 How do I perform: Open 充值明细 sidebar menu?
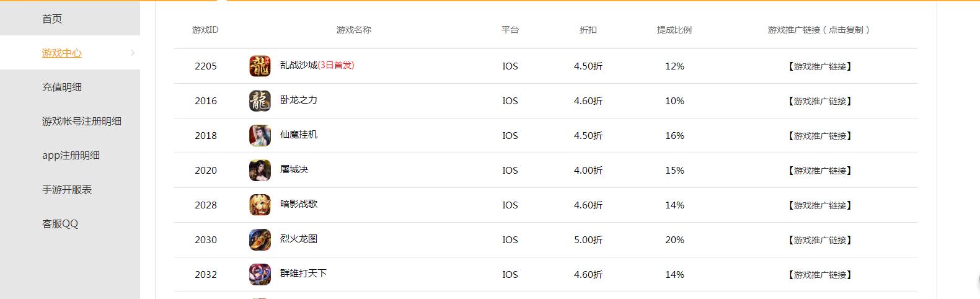tap(62, 87)
